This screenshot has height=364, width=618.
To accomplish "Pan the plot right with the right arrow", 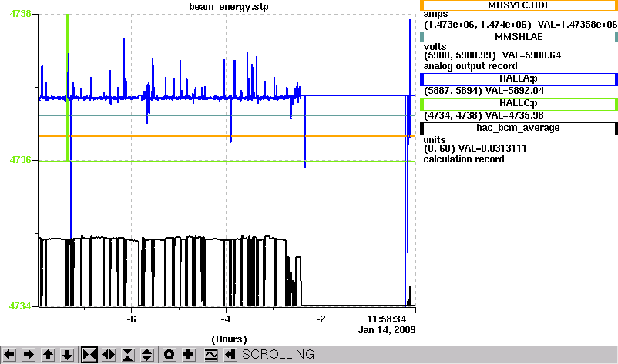I will click(x=29, y=355).
